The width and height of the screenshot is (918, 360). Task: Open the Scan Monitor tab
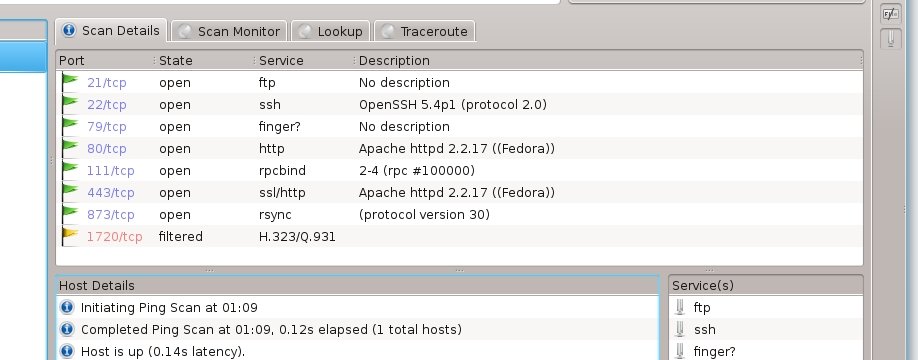(x=230, y=32)
